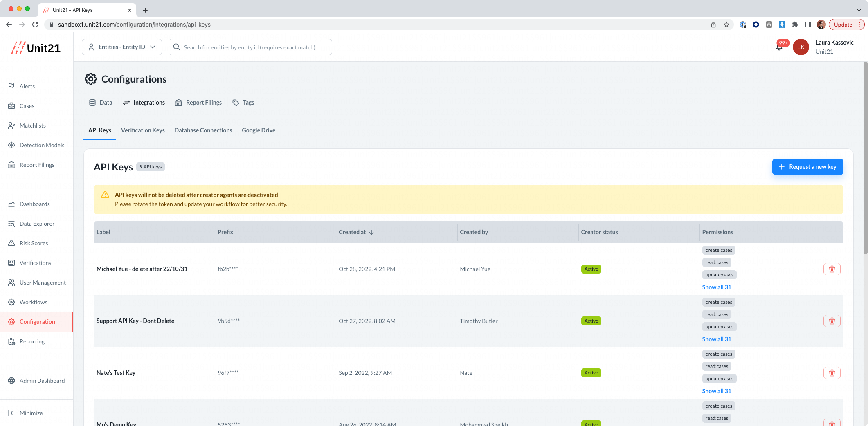868x426 pixels.
Task: Open the Google Drive sub-tab
Action: click(x=259, y=130)
